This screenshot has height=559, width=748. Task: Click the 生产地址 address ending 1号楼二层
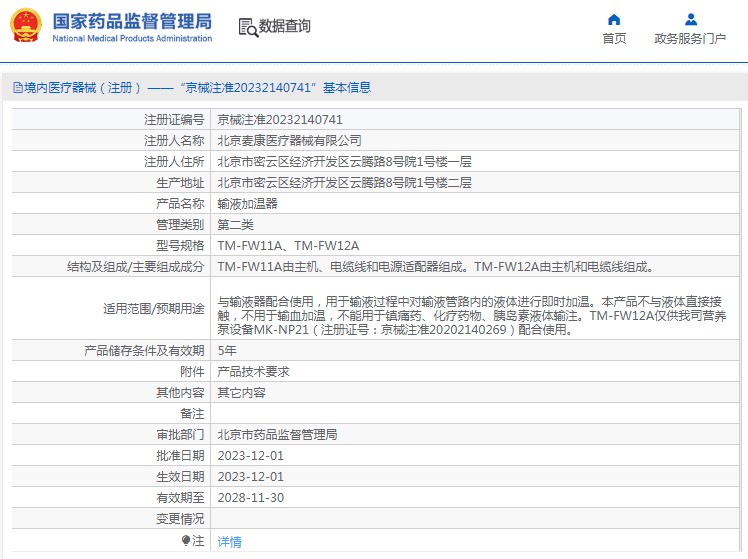click(x=344, y=183)
